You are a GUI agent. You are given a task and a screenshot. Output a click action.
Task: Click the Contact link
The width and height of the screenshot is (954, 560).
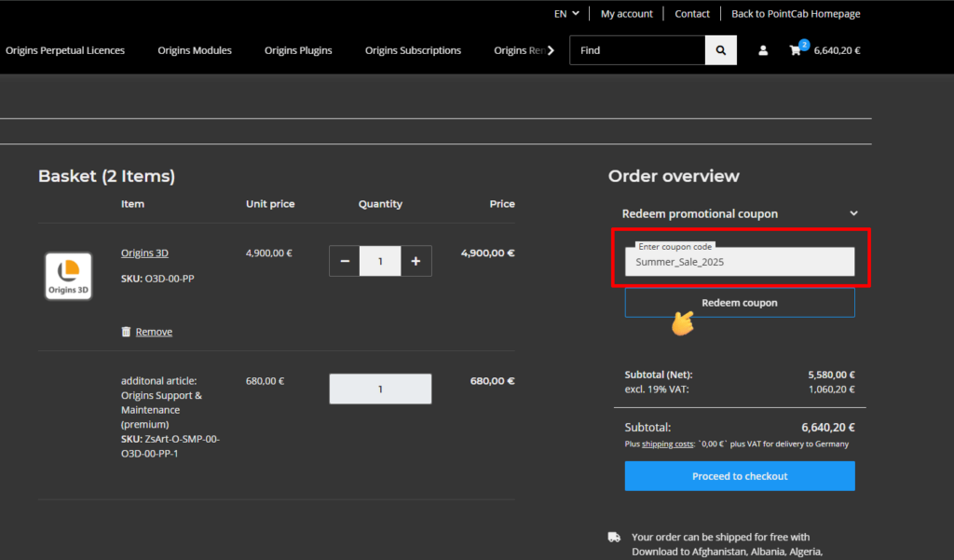pos(692,13)
